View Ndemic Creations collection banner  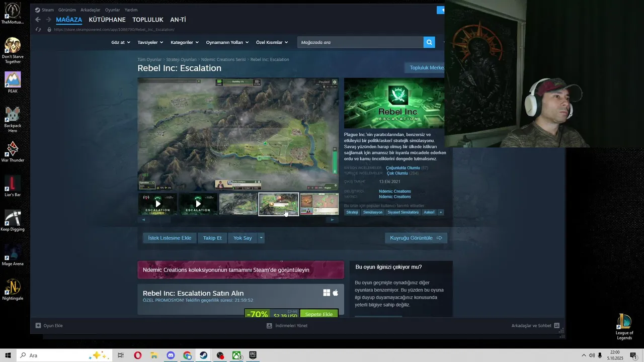point(241,269)
